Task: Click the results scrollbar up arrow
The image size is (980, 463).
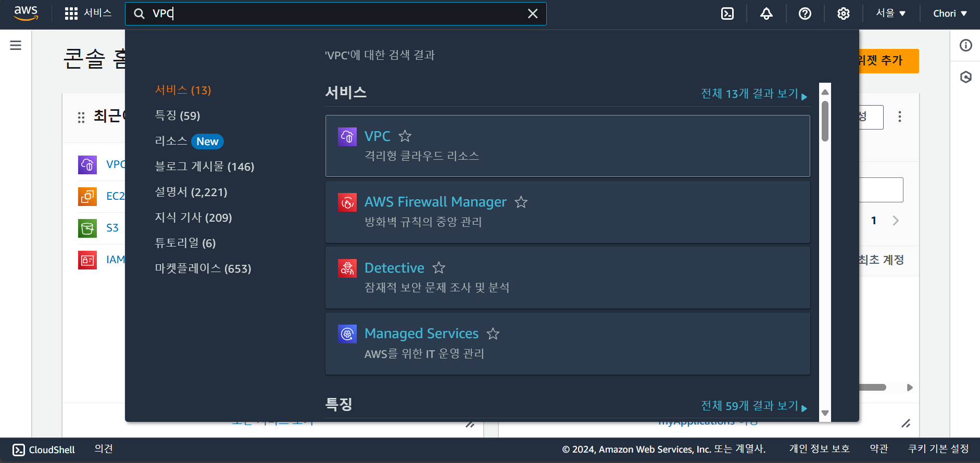Action: 825,92
